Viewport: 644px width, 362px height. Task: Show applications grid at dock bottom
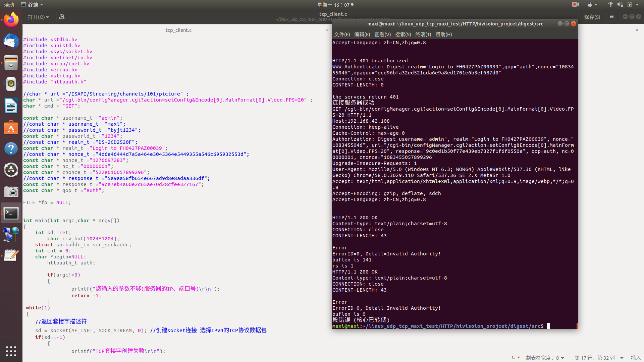(x=11, y=351)
